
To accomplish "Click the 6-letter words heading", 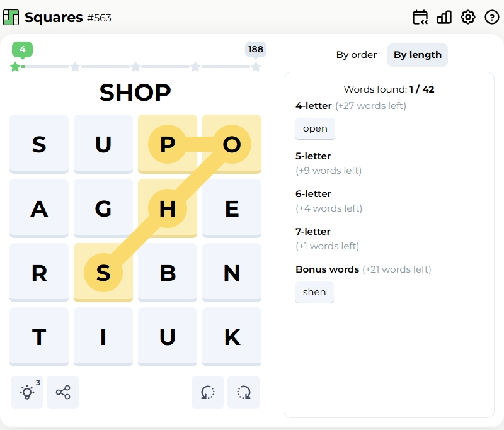I will [x=313, y=194].
